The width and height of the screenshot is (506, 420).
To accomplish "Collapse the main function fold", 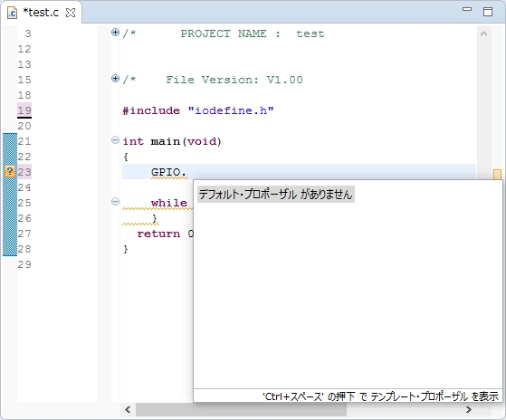I will pyautogui.click(x=115, y=140).
